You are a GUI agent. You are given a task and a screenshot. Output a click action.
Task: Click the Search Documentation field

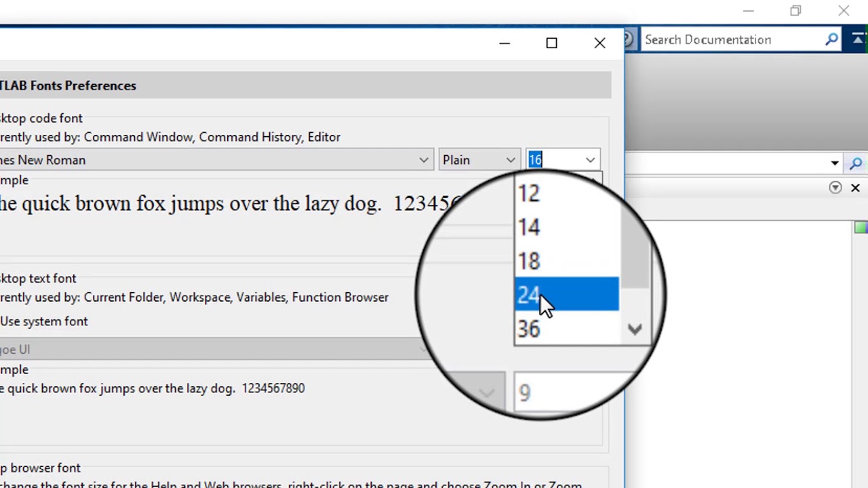click(x=732, y=40)
